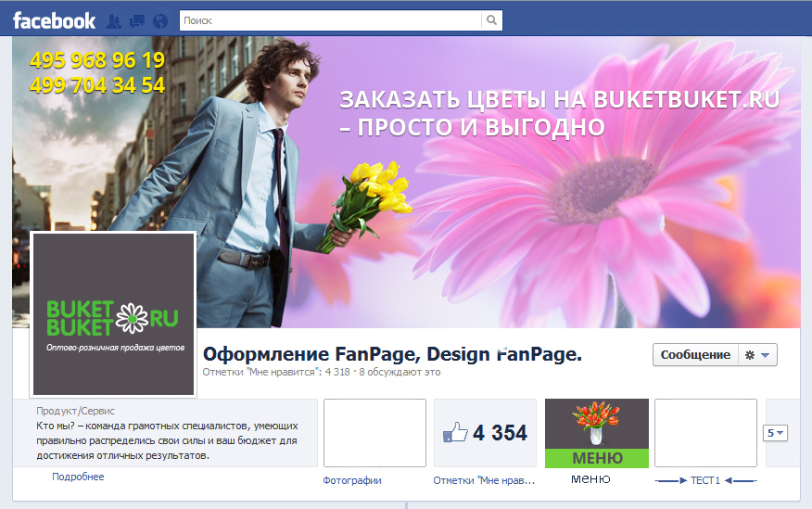The image size is (812, 509).
Task: Click the "8 обсуждают это" text
Action: (x=400, y=372)
